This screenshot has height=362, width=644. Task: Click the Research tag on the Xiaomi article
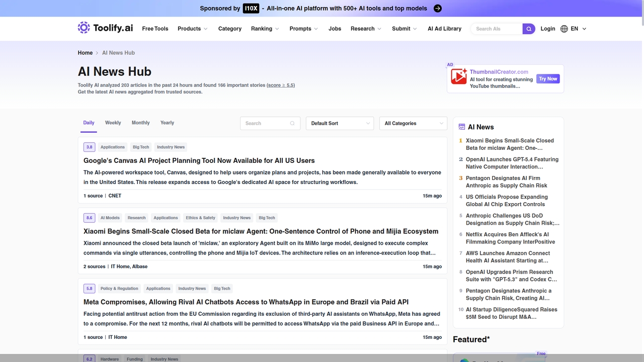(x=136, y=218)
